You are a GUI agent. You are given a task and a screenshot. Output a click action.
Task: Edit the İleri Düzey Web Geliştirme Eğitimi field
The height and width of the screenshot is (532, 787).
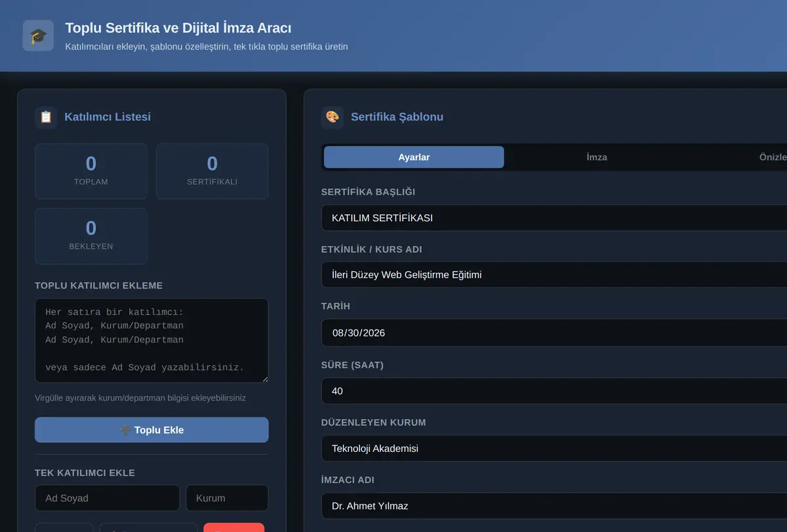pos(554,275)
